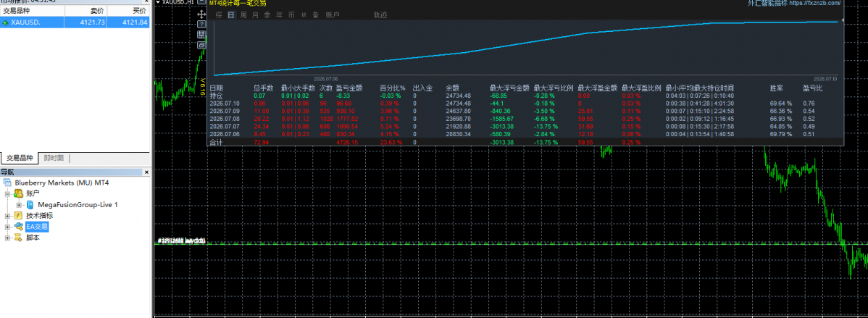Viewport: 868px width, 318px height.
Task: Click the 脚本 scripts icon in navigator
Action: coord(18,238)
